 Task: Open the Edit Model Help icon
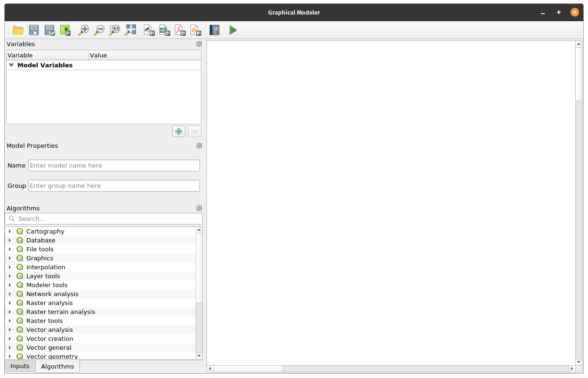215,30
